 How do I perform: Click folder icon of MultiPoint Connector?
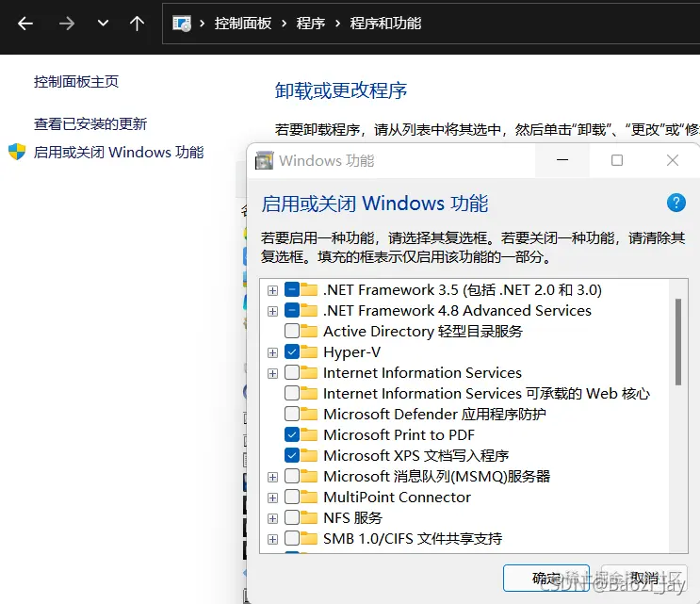tap(309, 497)
